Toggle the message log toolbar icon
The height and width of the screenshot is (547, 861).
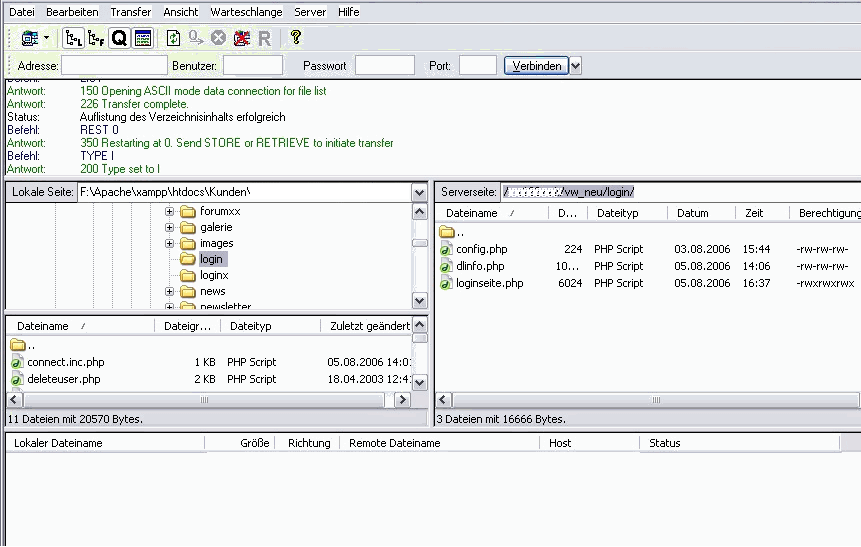coord(142,38)
